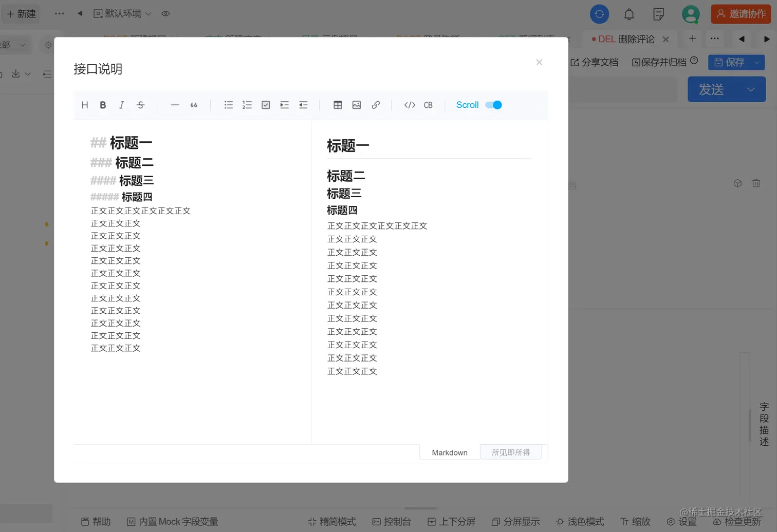The height and width of the screenshot is (532, 777).
Task: Close the 接口说明 dialog
Action: click(539, 62)
